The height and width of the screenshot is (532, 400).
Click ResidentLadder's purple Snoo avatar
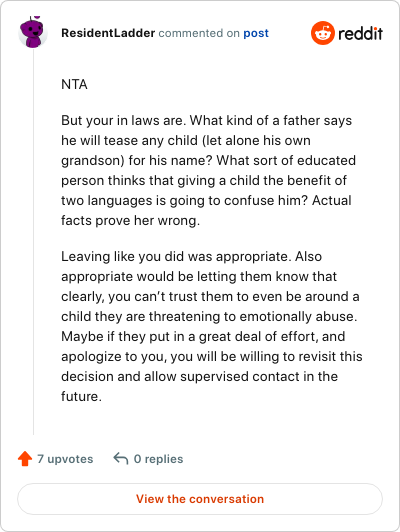click(x=32, y=33)
